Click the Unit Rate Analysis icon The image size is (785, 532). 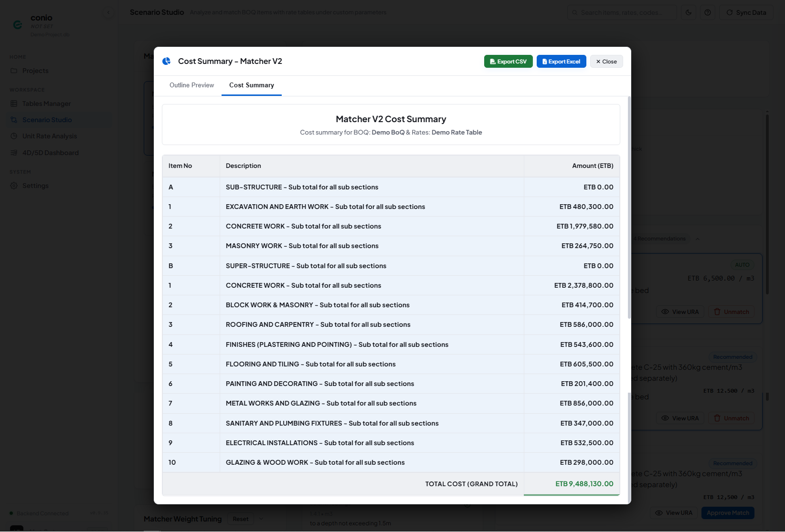coord(14,136)
